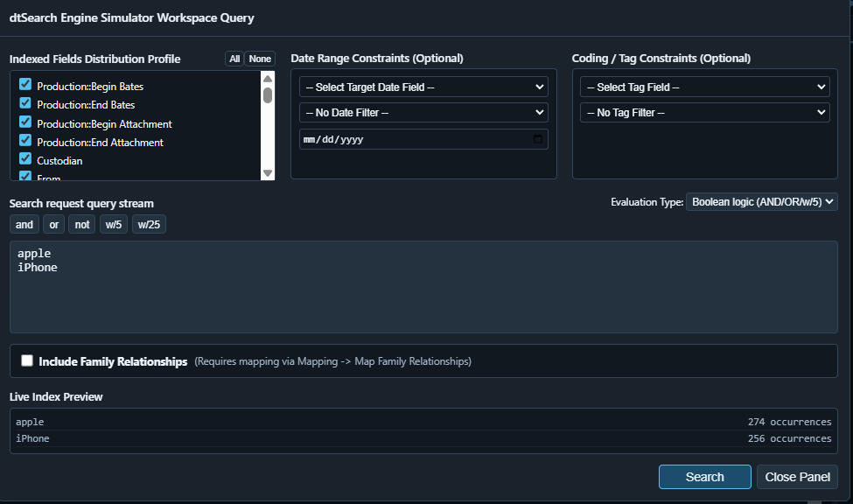
Task: Click the fields list scrollbar thumb
Action: point(268,95)
